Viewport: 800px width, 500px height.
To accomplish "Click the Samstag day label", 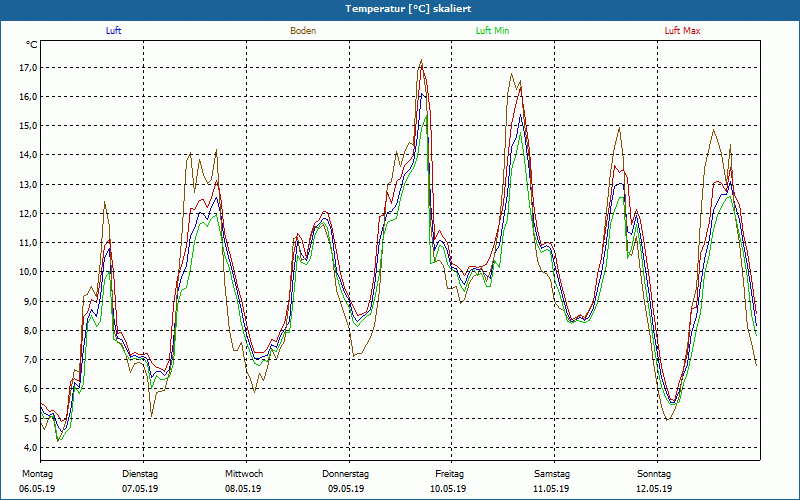I will coord(552,474).
